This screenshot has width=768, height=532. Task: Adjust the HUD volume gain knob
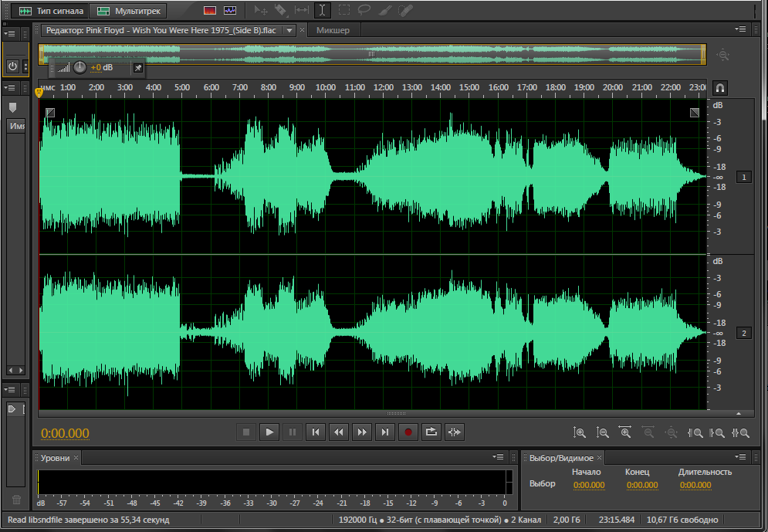tap(80, 68)
